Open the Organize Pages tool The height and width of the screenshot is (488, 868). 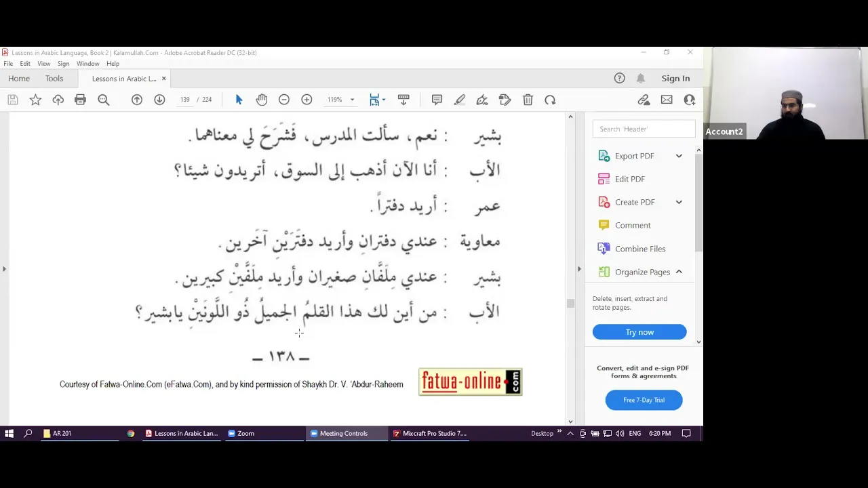click(642, 272)
